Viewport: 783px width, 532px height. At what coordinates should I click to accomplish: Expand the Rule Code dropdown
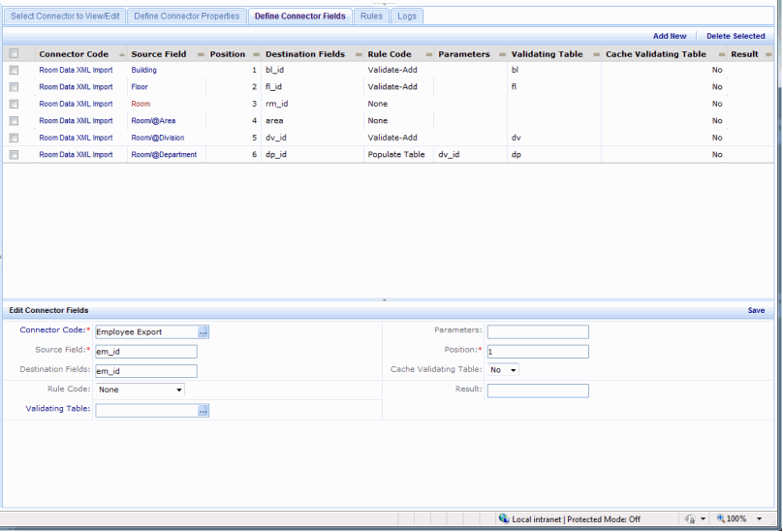click(140, 390)
